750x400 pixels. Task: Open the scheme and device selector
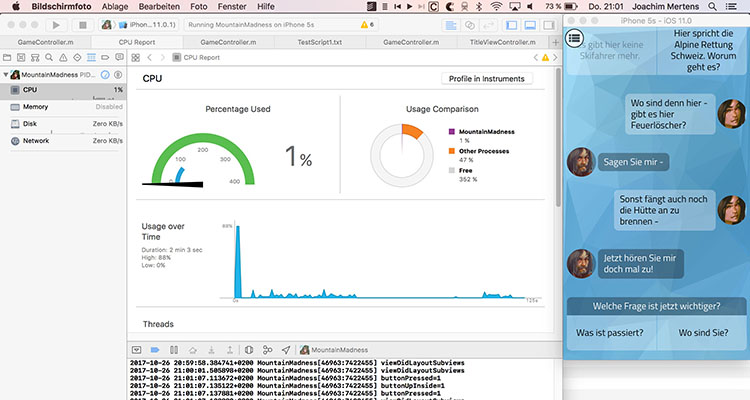pos(139,25)
